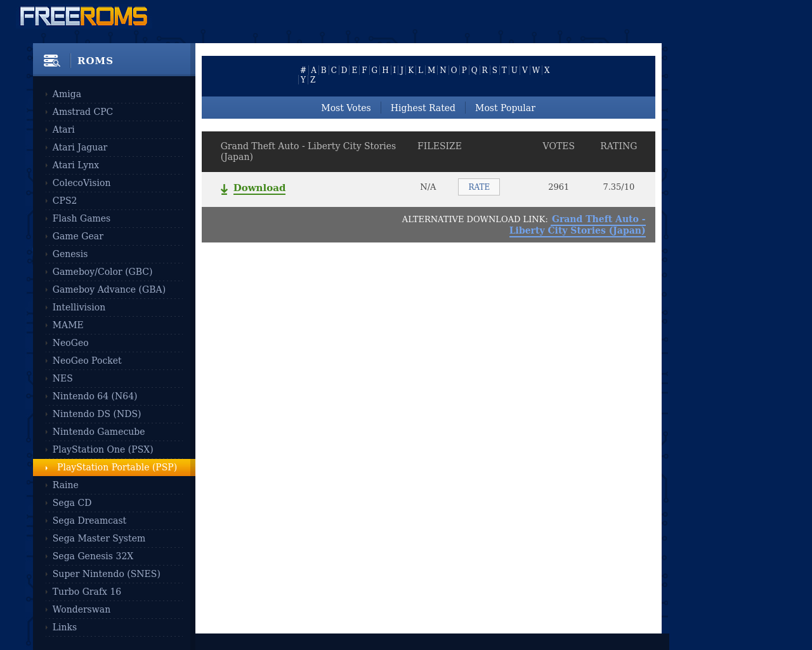Go to Gameboy Advance (GBA) ROMs
This screenshot has width=812, height=650.
coord(109,289)
